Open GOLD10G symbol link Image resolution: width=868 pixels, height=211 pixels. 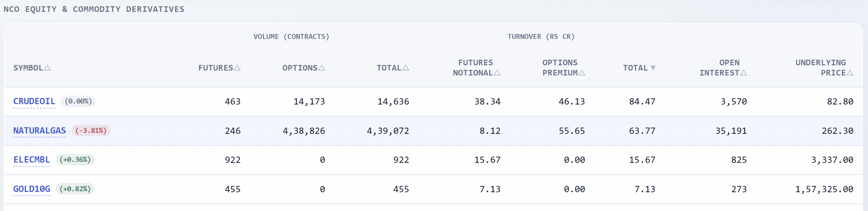point(32,189)
